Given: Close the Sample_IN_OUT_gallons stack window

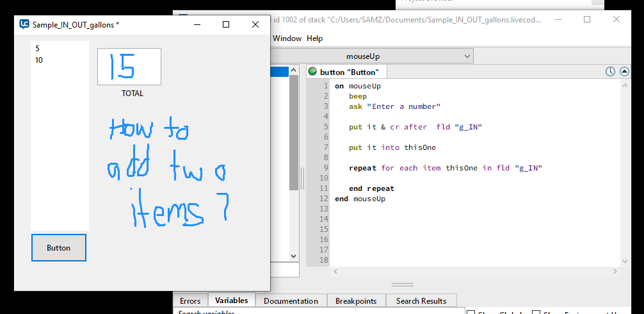Looking at the screenshot, I should click(255, 24).
